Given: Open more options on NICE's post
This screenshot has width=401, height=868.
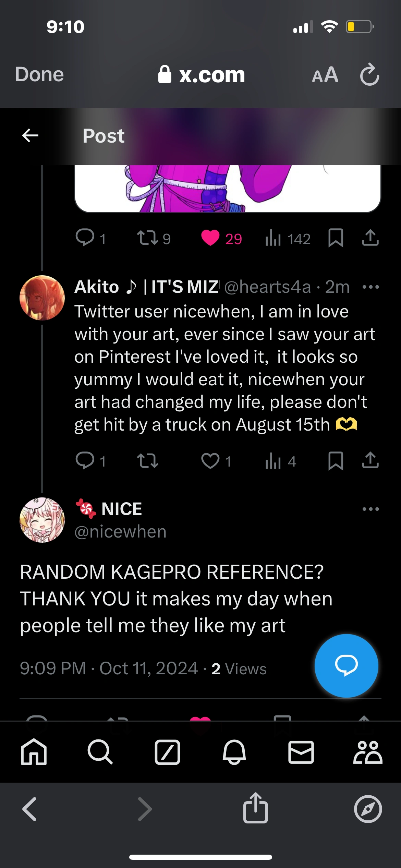Looking at the screenshot, I should coord(370,509).
